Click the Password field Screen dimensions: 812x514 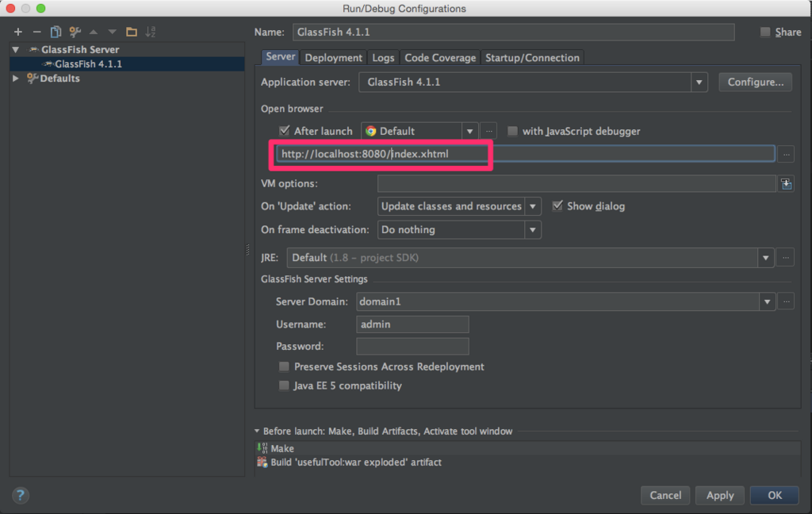pos(412,346)
